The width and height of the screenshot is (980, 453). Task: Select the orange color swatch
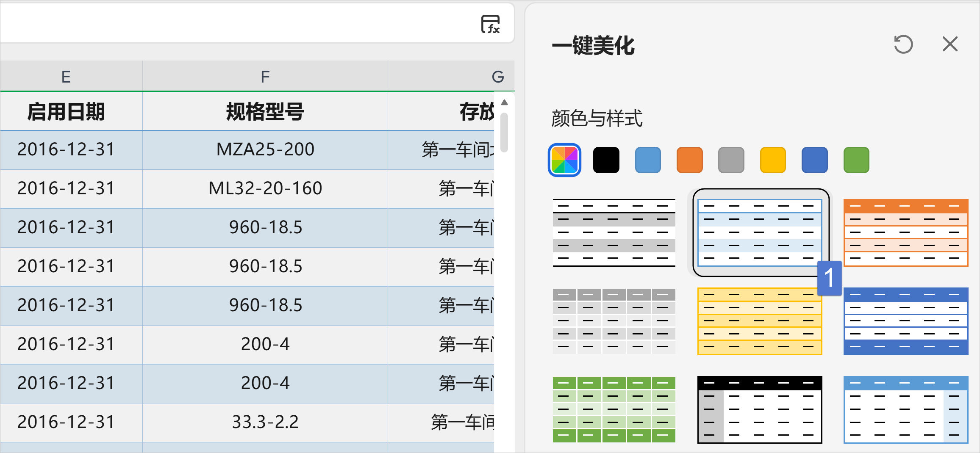coord(689,160)
